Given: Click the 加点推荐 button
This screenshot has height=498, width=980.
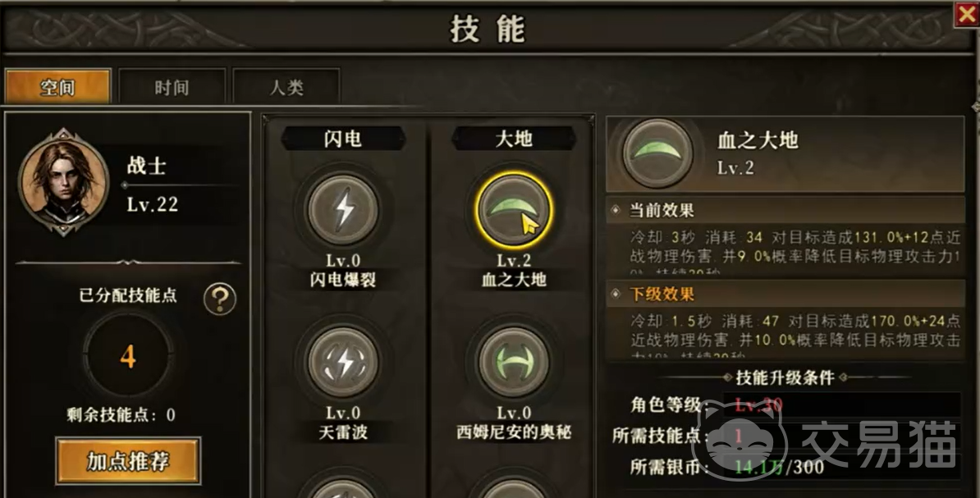Looking at the screenshot, I should point(128,461).
